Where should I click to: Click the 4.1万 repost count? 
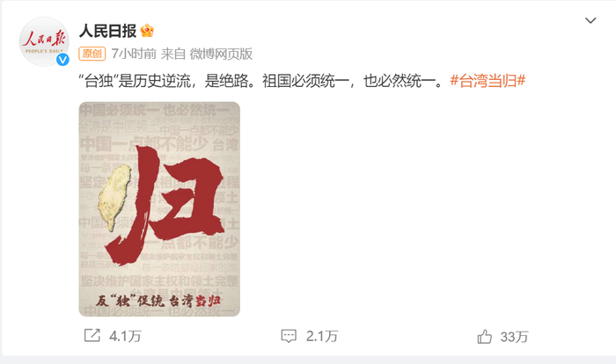[x=125, y=336]
